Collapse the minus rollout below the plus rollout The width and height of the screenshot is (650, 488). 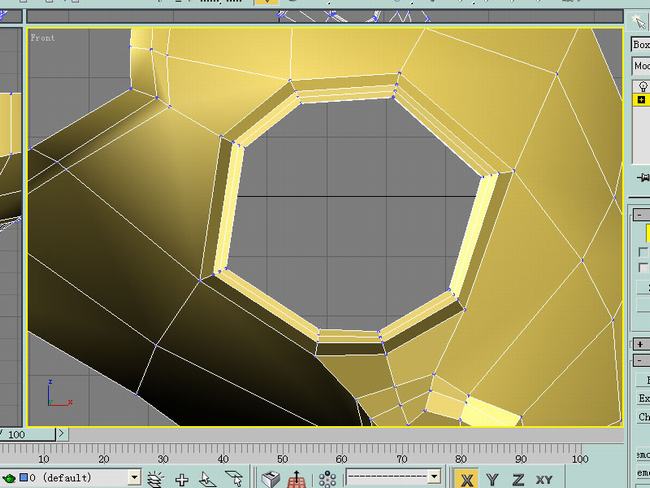click(641, 360)
